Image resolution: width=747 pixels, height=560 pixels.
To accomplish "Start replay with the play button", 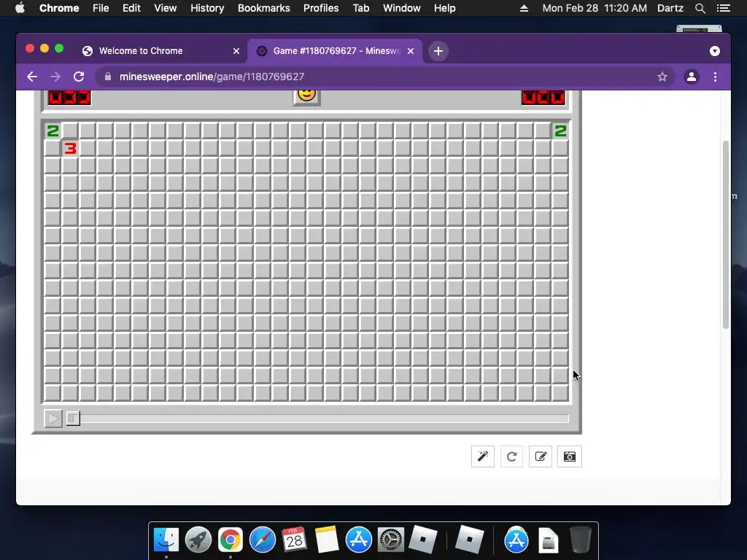I will 53,418.
